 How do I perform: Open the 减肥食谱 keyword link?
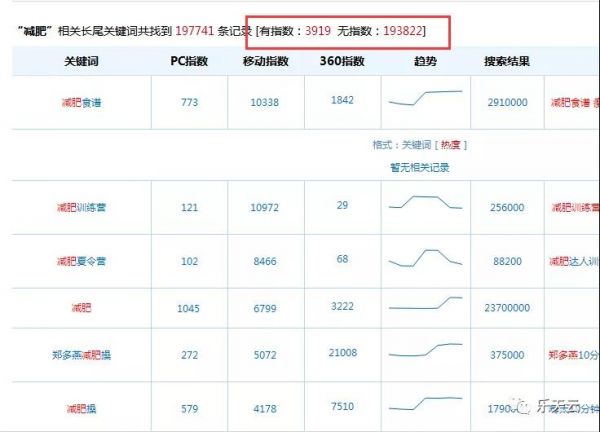coord(80,103)
